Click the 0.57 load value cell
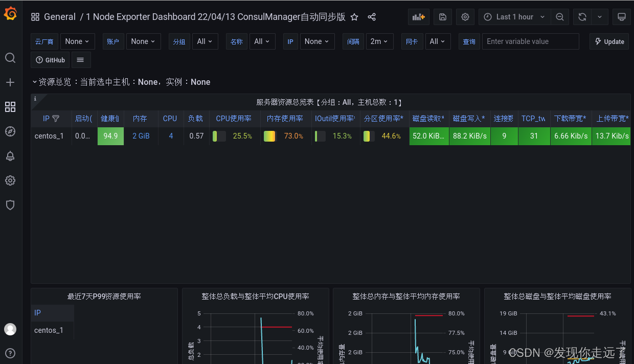Screen dimensions: 634x364 coord(196,136)
